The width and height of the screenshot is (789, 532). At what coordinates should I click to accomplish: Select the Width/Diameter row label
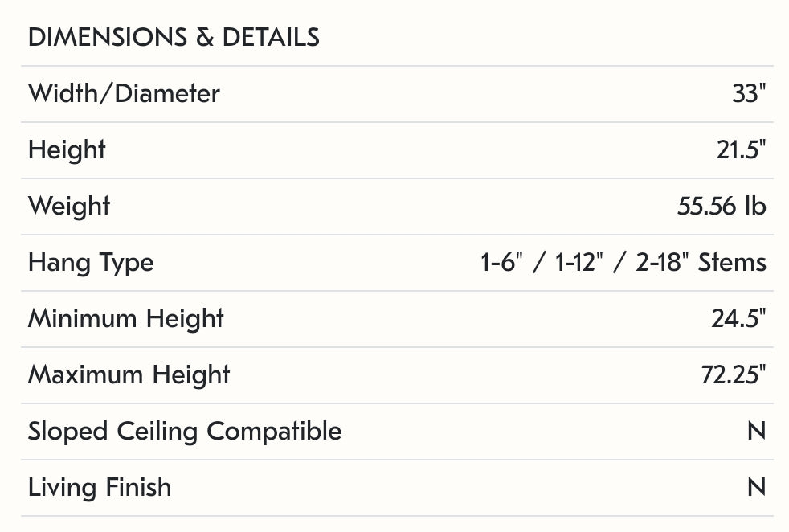point(124,94)
